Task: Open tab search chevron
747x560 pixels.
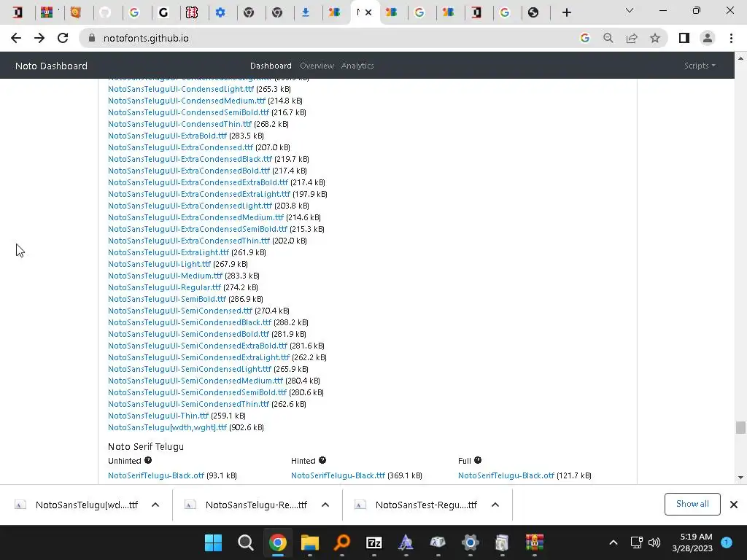Action: tap(630, 10)
